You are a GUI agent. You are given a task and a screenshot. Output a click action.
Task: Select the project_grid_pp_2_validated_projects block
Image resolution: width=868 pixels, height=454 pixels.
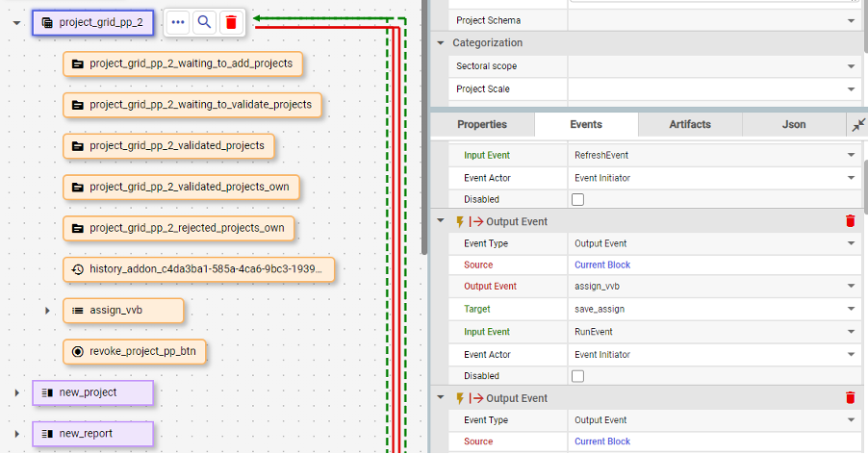[x=169, y=146]
